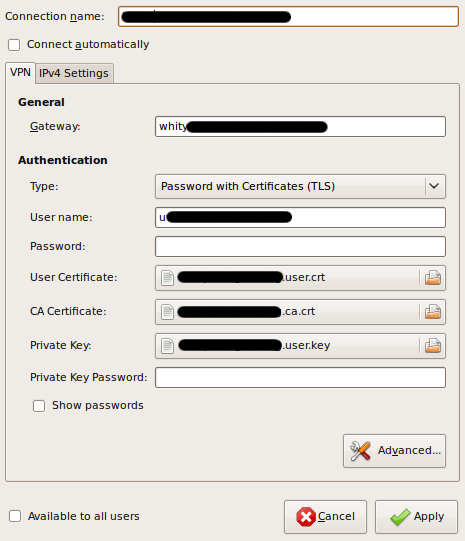Open folder browse icon for User Certificate
The height and width of the screenshot is (541, 465).
(433, 277)
